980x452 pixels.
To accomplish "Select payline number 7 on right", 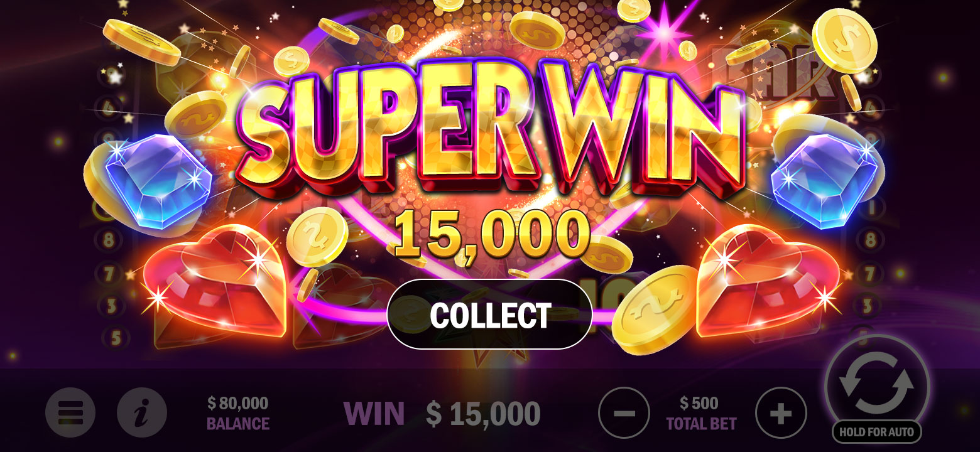I will (871, 274).
